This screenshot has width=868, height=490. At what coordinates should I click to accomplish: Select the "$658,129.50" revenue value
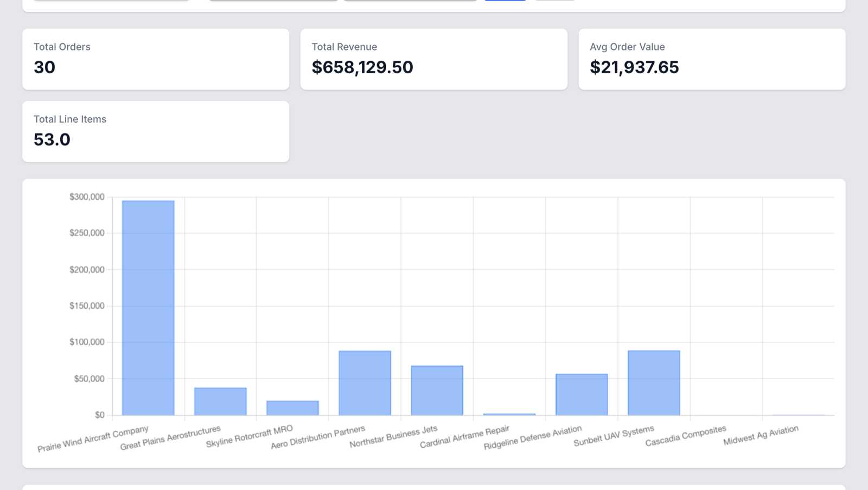tap(362, 67)
